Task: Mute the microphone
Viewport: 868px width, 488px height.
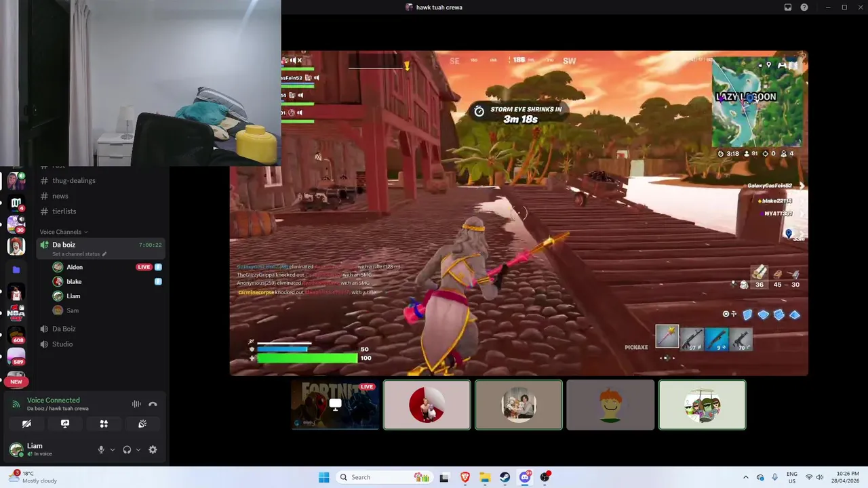Action: point(101,449)
